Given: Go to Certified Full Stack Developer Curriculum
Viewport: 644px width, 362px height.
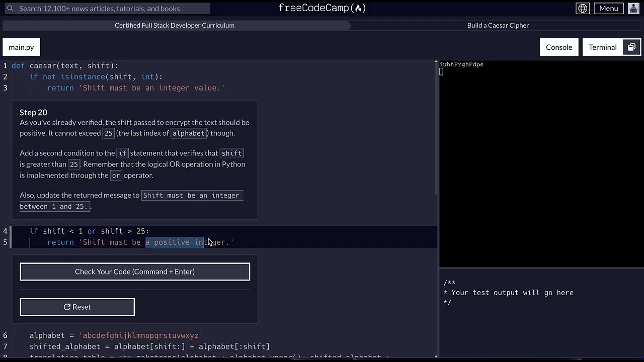Looking at the screenshot, I should [x=175, y=25].
